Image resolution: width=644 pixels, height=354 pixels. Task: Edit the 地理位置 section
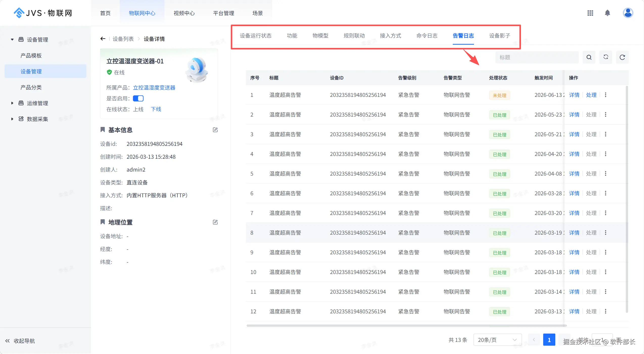[x=215, y=222]
